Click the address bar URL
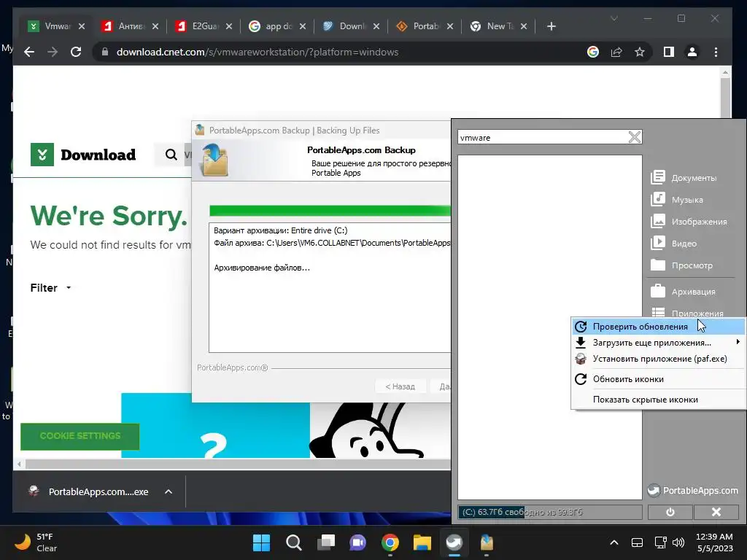 (258, 52)
